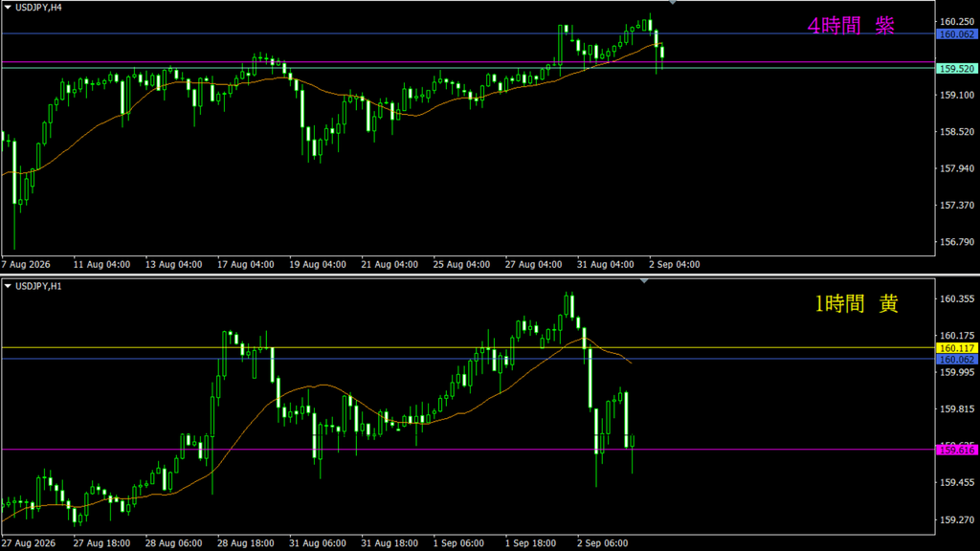Open the USDJPY,H4 chart dropdown triangle

point(8,8)
